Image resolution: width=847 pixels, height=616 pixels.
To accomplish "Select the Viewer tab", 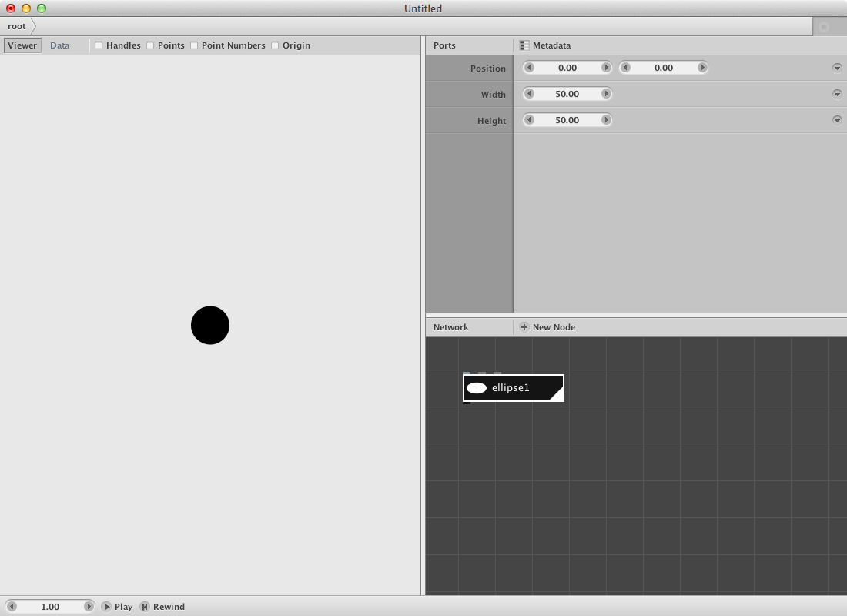I will (x=22, y=45).
